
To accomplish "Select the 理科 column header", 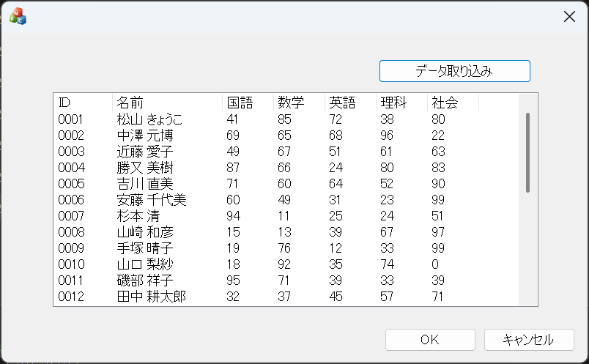I will point(401,103).
